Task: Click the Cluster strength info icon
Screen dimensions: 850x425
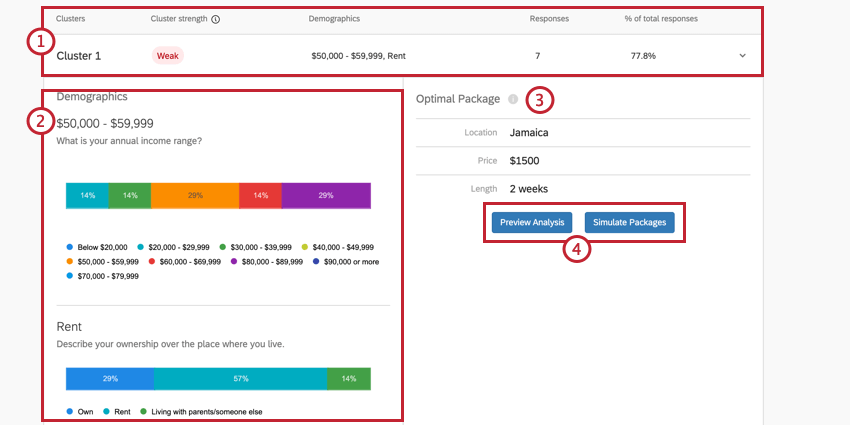Action: (x=216, y=19)
